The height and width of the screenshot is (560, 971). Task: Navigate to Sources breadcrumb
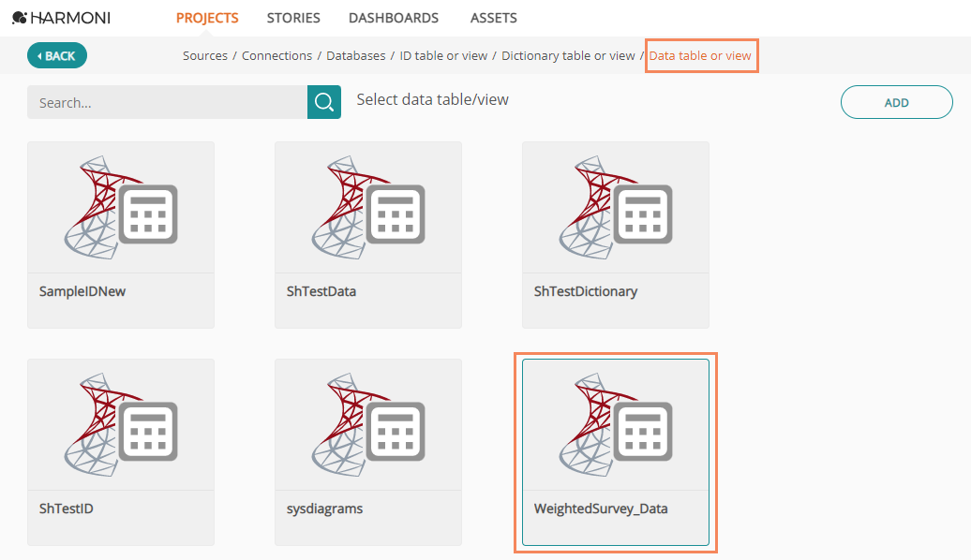coord(205,55)
